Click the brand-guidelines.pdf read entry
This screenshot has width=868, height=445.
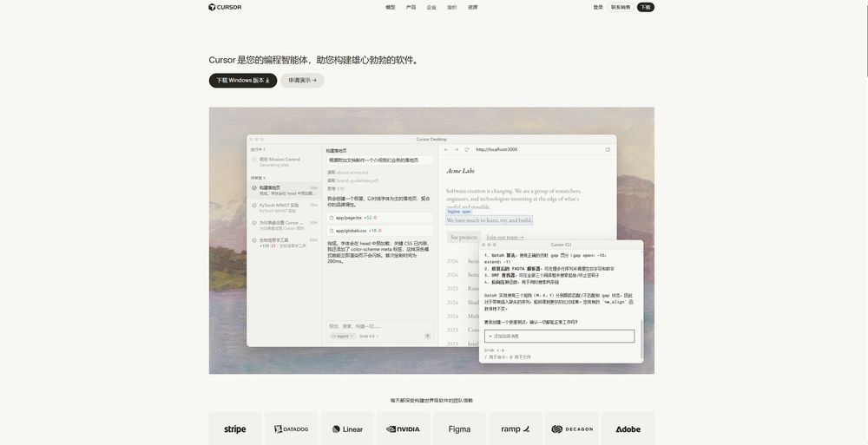tap(352, 180)
